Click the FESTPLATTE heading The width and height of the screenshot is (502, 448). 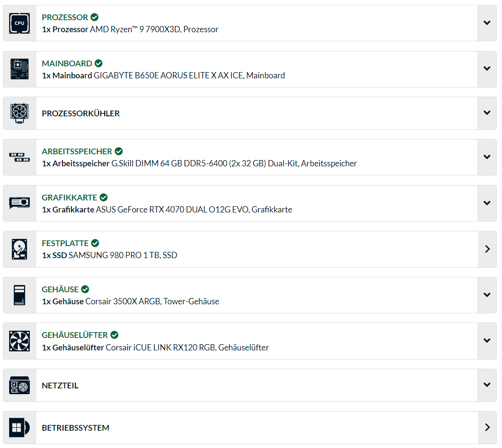pos(65,243)
